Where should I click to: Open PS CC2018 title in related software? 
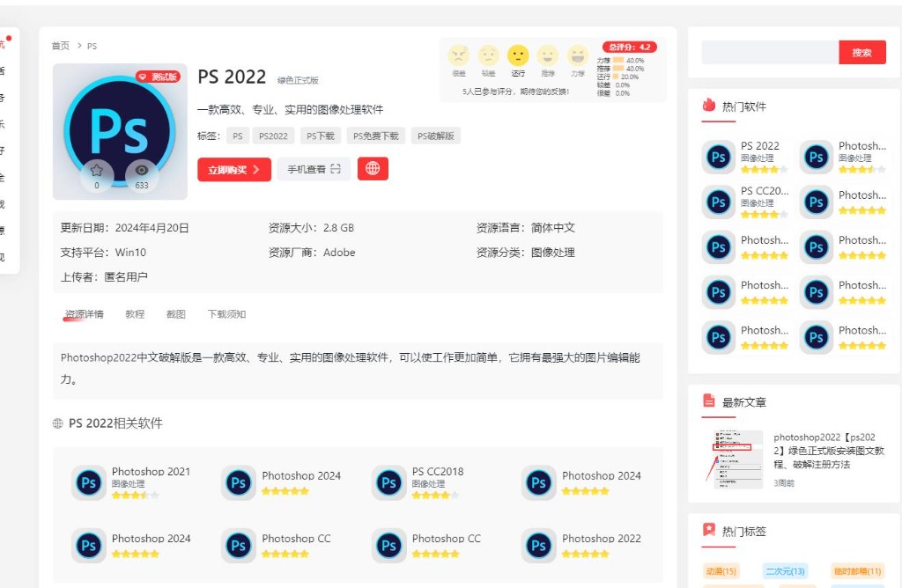pos(438,471)
